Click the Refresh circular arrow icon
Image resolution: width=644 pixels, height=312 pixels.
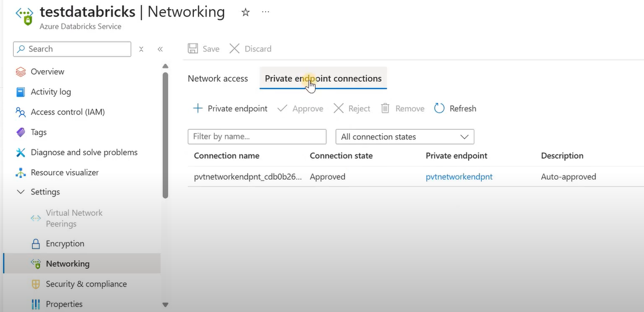point(439,109)
